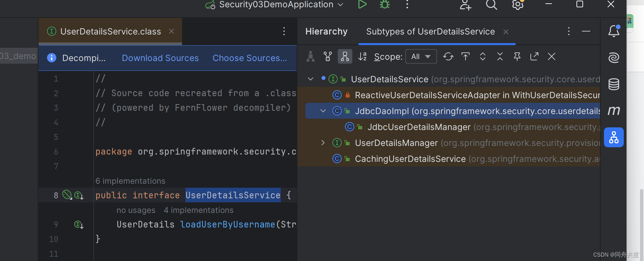The width and height of the screenshot is (644, 261).
Task: Open IDE settings gear icon
Action: [518, 5]
